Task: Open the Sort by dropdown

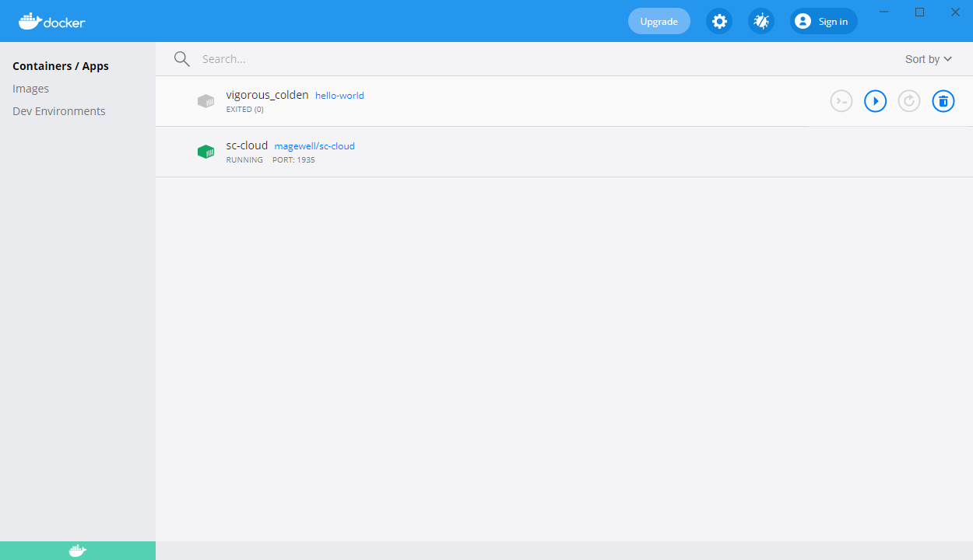Action: 928,58
